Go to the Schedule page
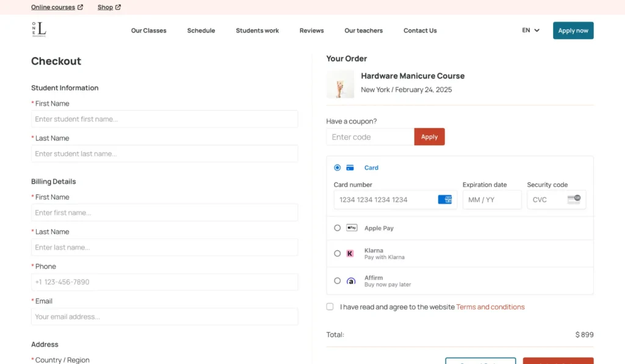625x364 pixels. [x=201, y=30]
